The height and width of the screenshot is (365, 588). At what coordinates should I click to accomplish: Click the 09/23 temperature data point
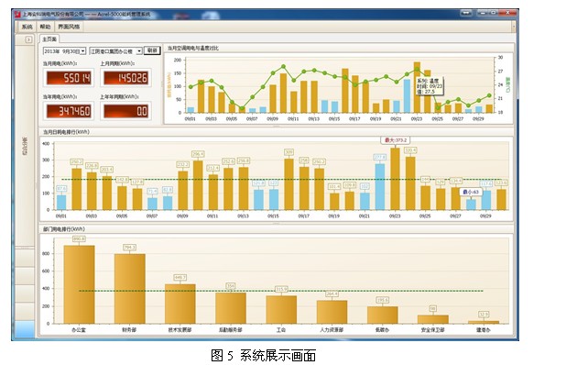coord(417,69)
